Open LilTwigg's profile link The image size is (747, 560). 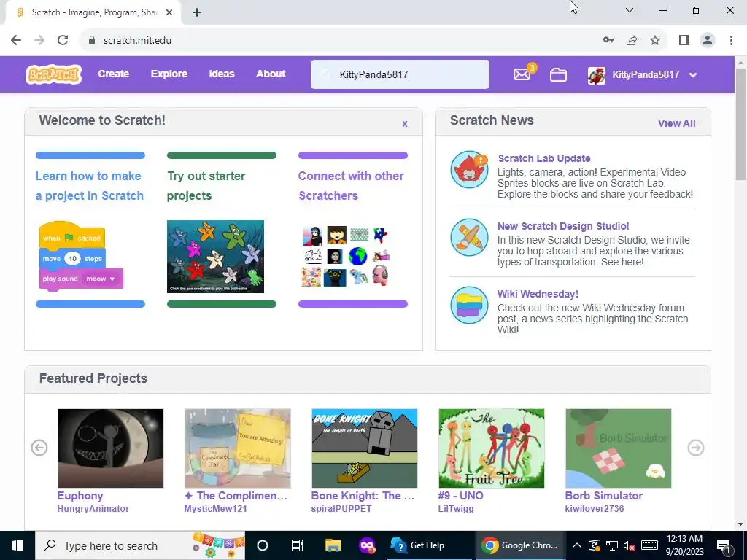pyautogui.click(x=456, y=508)
